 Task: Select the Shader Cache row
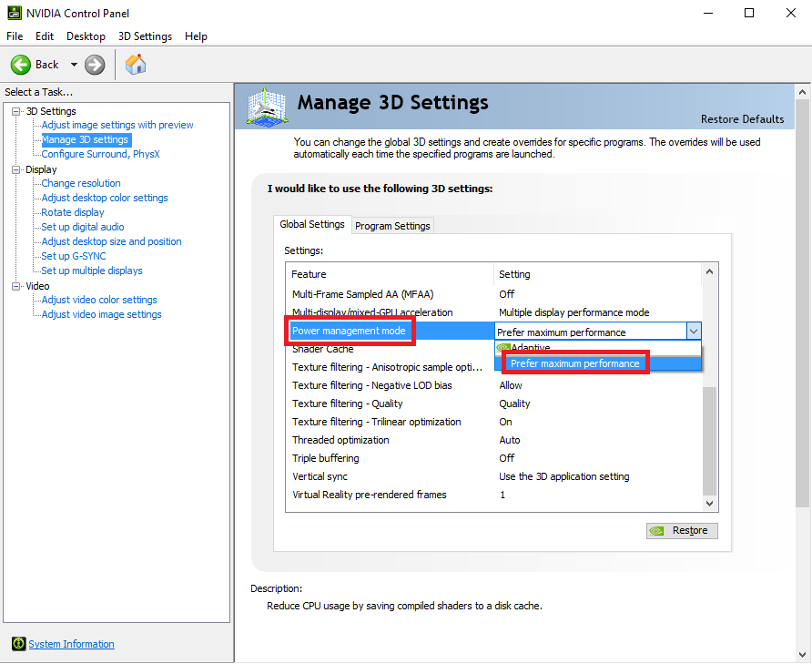(391, 349)
